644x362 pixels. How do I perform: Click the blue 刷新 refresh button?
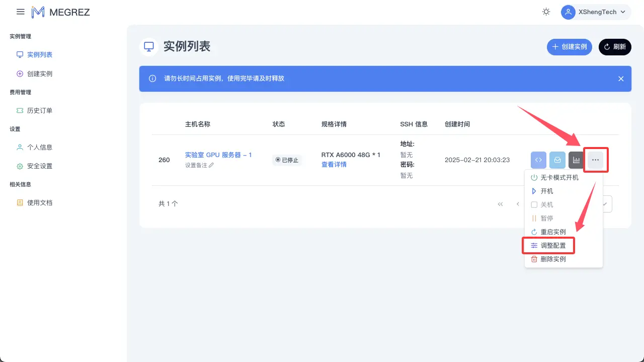615,47
